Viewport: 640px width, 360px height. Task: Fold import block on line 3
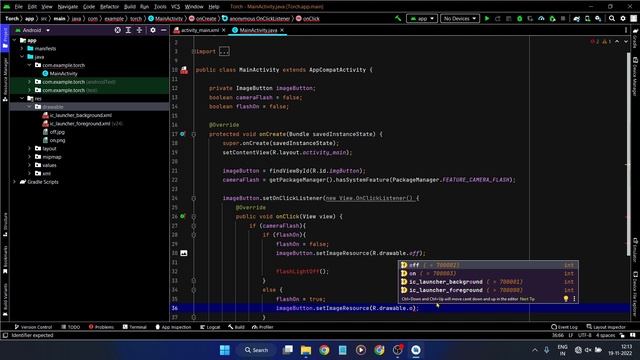(x=194, y=51)
